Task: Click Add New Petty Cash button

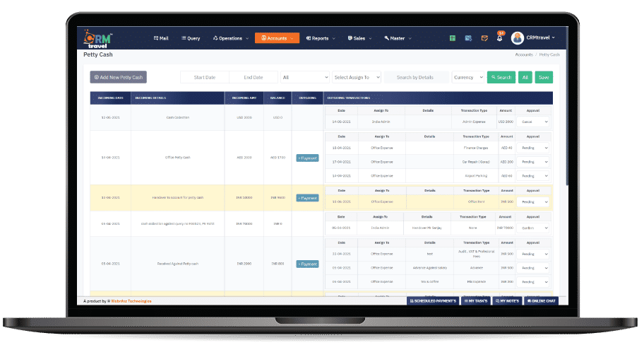Action: tap(119, 77)
